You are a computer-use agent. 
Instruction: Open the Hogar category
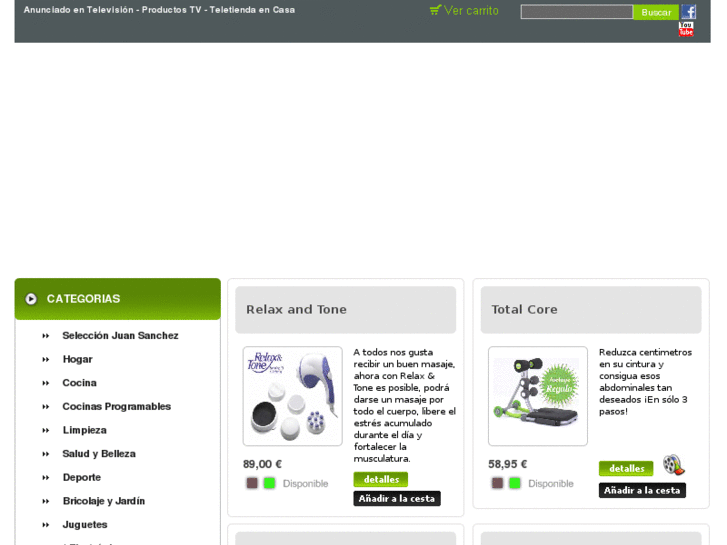click(x=77, y=359)
